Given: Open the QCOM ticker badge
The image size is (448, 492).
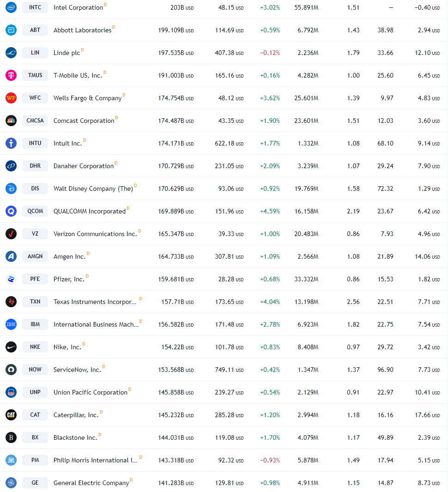Looking at the screenshot, I should click(35, 211).
